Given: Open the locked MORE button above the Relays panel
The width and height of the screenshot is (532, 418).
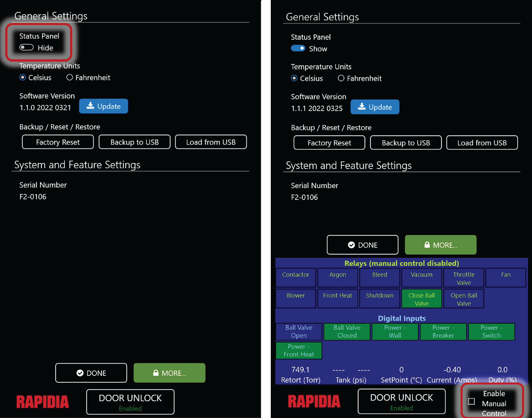Looking at the screenshot, I should [440, 245].
